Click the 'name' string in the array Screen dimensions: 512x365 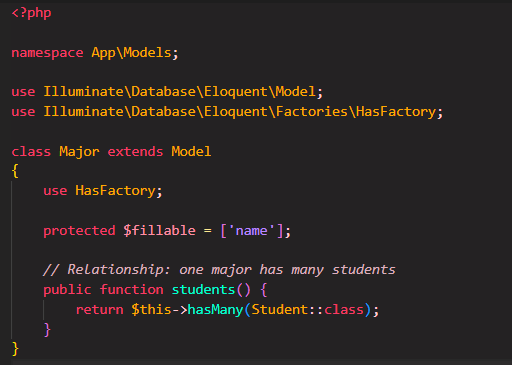pos(251,230)
